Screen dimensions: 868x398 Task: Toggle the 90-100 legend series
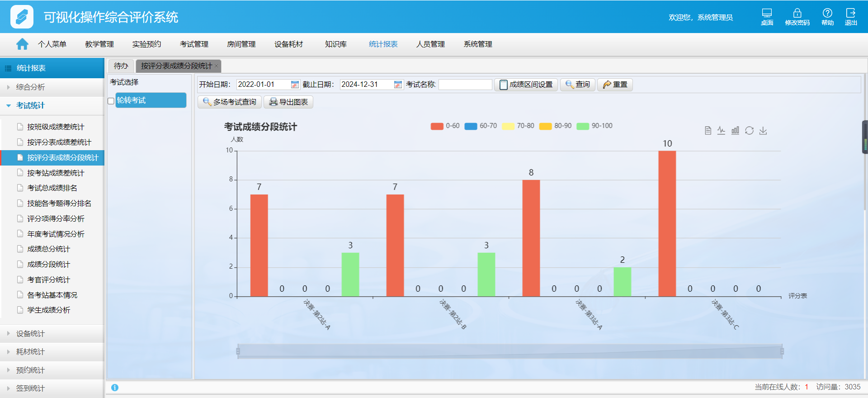(x=594, y=126)
